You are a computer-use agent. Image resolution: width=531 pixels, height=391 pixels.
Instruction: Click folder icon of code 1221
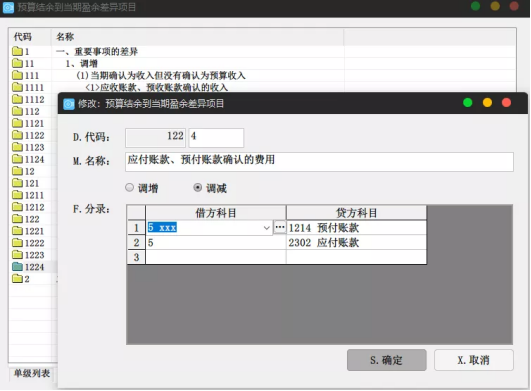tap(17, 231)
